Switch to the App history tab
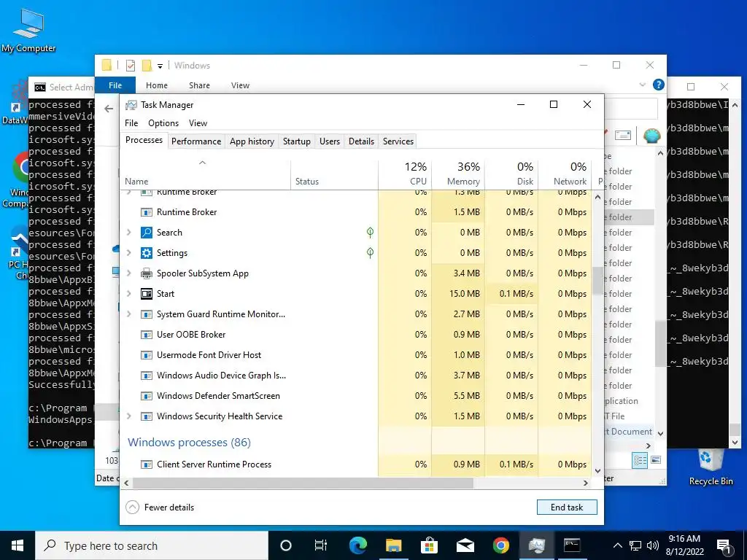Screen dimensions: 747x560 click(x=252, y=141)
